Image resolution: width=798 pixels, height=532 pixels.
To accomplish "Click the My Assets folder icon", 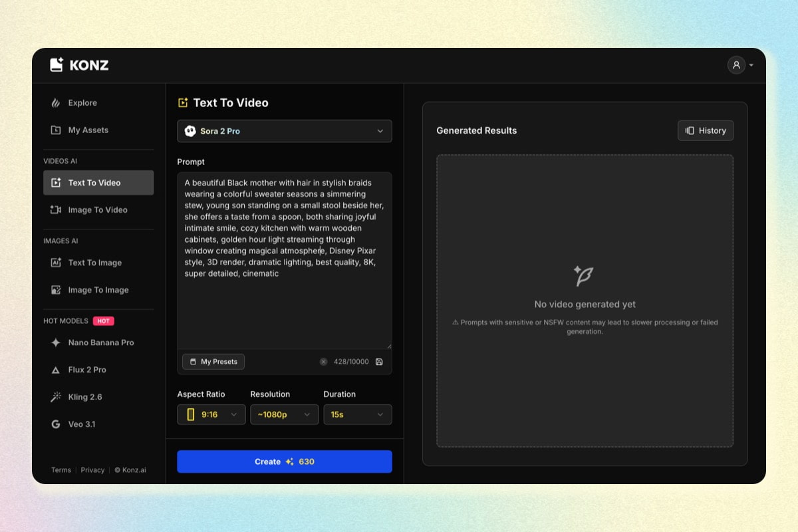I will point(56,130).
